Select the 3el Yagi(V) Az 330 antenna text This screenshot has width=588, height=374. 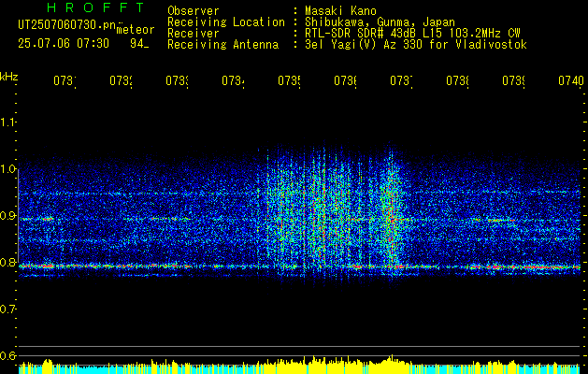(416, 45)
